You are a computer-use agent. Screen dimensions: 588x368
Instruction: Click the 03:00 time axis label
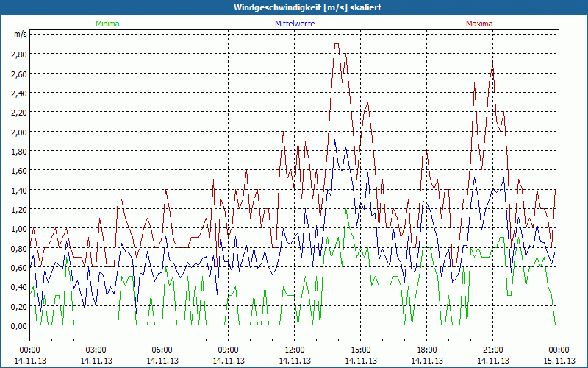[96, 350]
